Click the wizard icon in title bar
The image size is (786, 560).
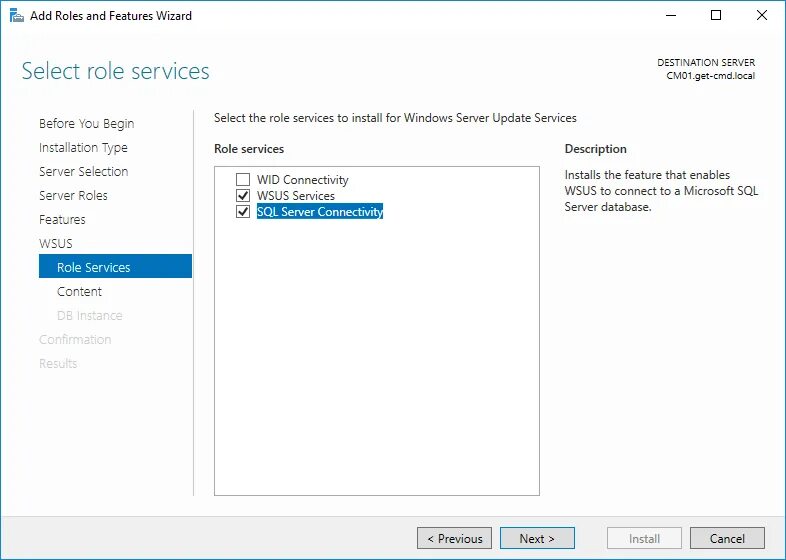(16, 15)
